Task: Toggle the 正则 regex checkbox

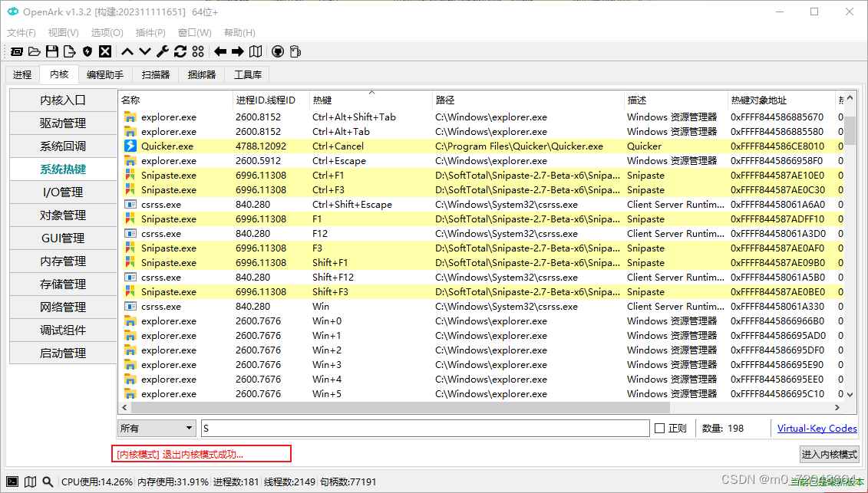Action: pyautogui.click(x=659, y=429)
